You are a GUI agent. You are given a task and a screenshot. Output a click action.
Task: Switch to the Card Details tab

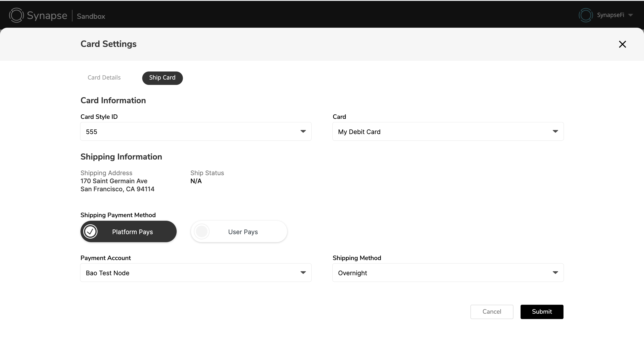pyautogui.click(x=104, y=78)
